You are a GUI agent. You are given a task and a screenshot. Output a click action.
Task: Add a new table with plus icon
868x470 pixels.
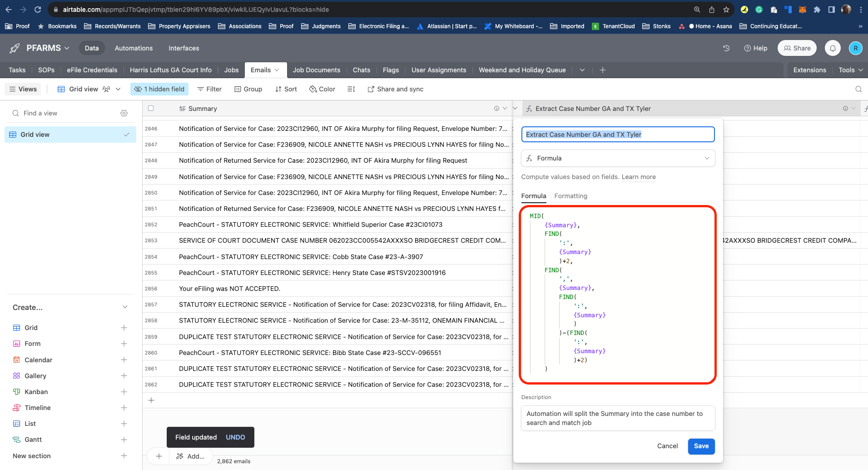click(x=603, y=70)
